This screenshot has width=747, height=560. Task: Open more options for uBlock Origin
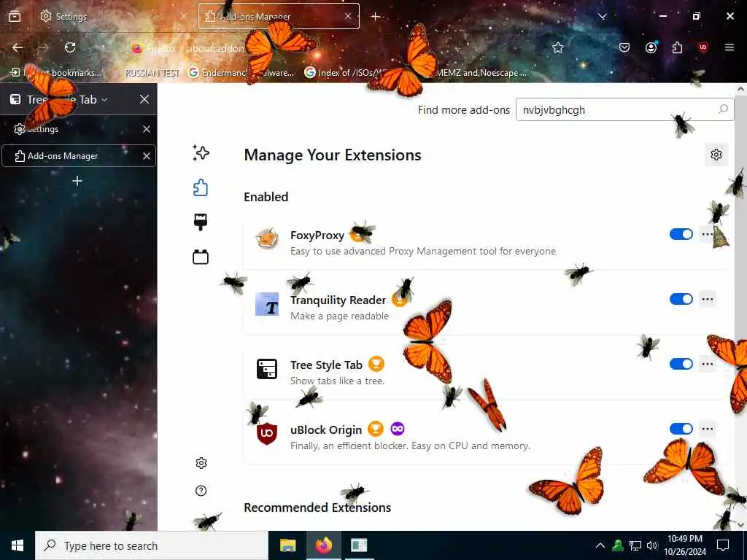point(708,429)
